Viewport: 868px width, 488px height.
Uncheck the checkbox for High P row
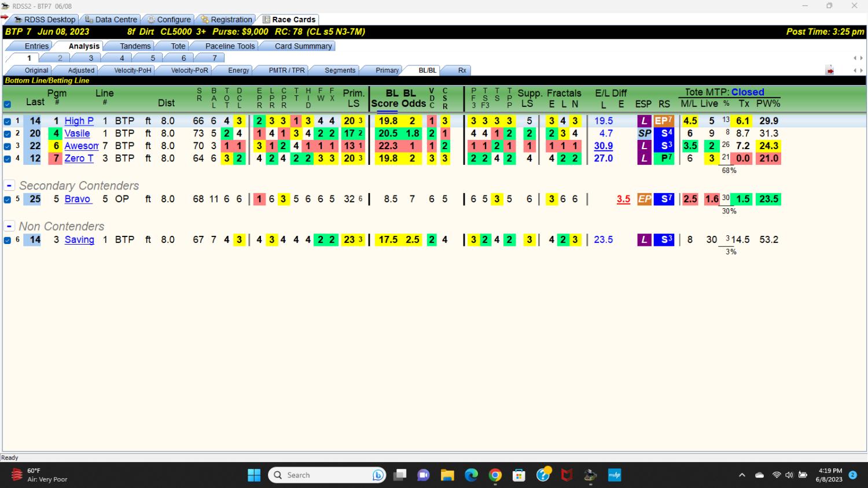pyautogui.click(x=8, y=121)
